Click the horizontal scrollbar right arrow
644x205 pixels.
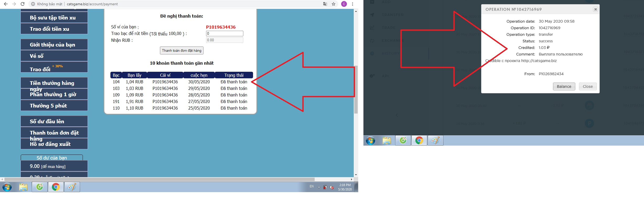[351, 179]
